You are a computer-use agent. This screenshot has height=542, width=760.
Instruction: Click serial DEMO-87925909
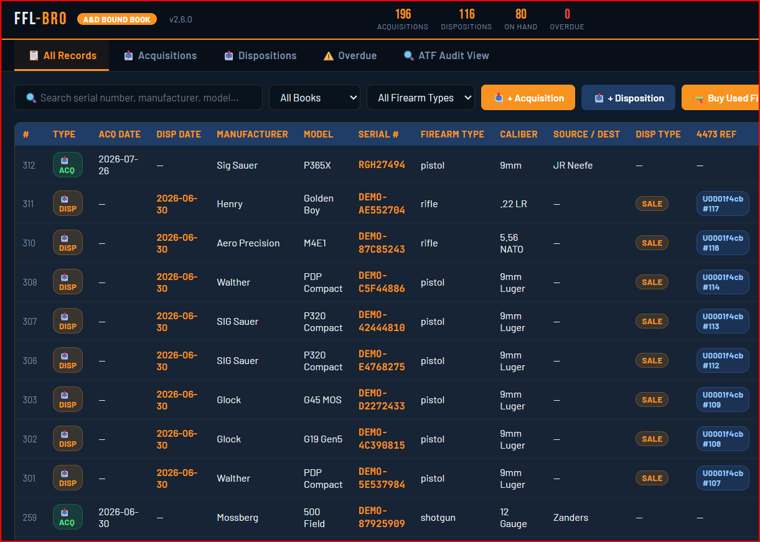(x=381, y=517)
